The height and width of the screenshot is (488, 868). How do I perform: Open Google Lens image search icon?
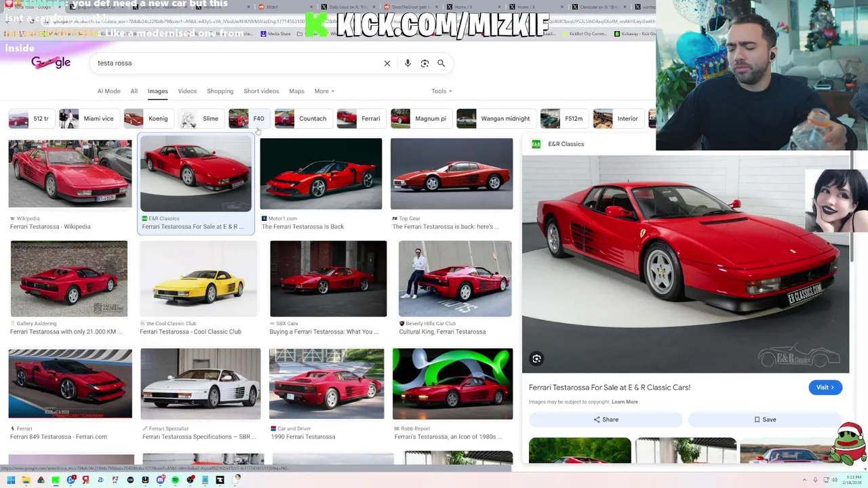click(x=425, y=63)
